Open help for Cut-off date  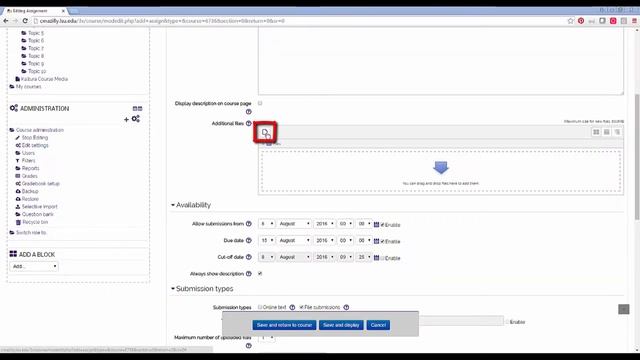click(249, 257)
